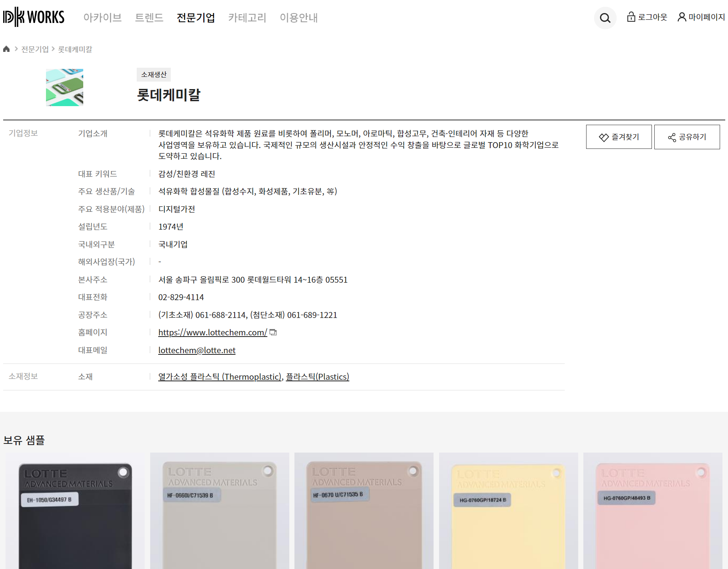Click the home breadcrumb icon
Screen dimensions: 728x569
(x=6, y=49)
